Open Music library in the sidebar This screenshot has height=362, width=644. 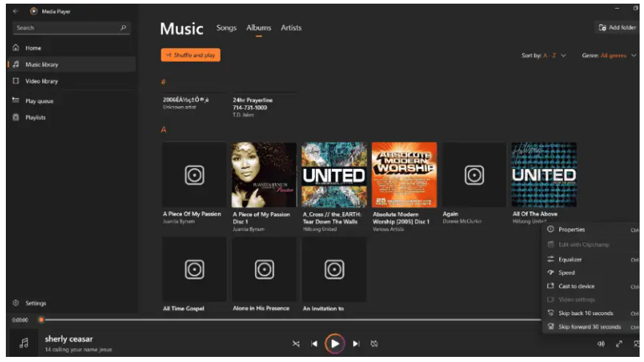(x=72, y=64)
